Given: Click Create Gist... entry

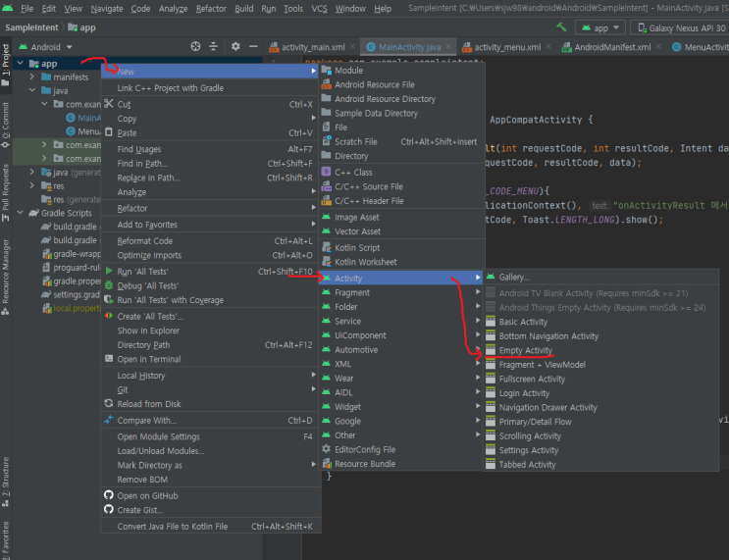Looking at the screenshot, I should pyautogui.click(x=211, y=510).
